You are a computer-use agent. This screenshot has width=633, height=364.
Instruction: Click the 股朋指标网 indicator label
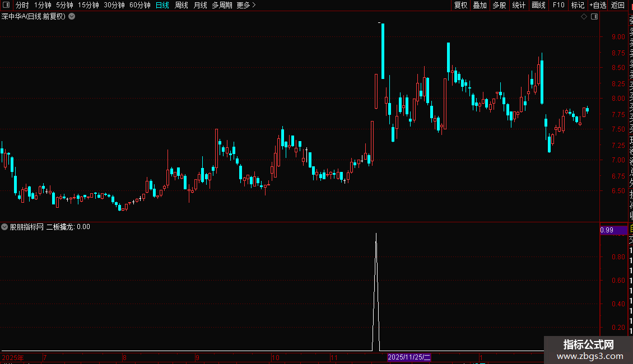[27, 227]
